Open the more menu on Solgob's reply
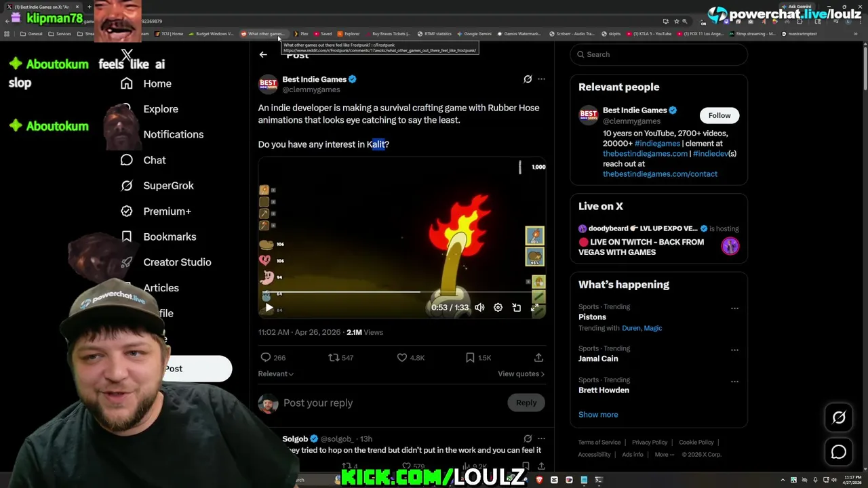The height and width of the screenshot is (488, 868). click(541, 439)
